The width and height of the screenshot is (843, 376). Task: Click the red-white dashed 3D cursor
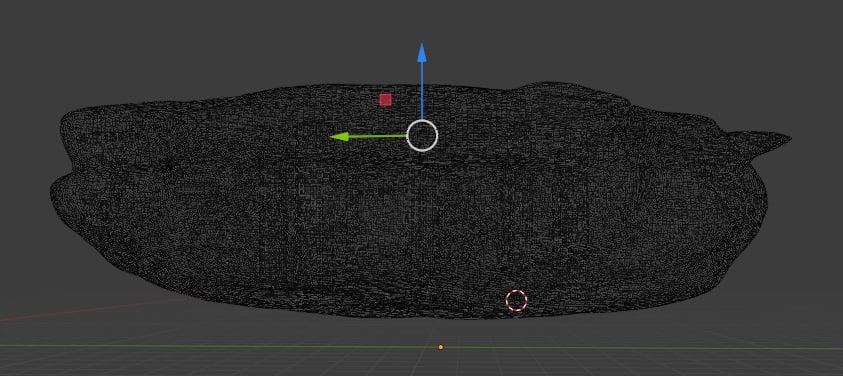coord(516,301)
